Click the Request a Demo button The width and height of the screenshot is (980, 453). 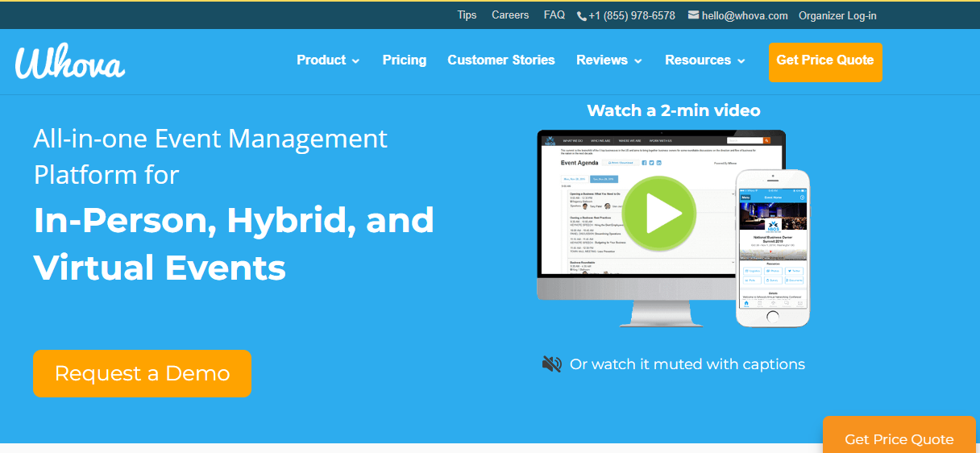tap(142, 373)
